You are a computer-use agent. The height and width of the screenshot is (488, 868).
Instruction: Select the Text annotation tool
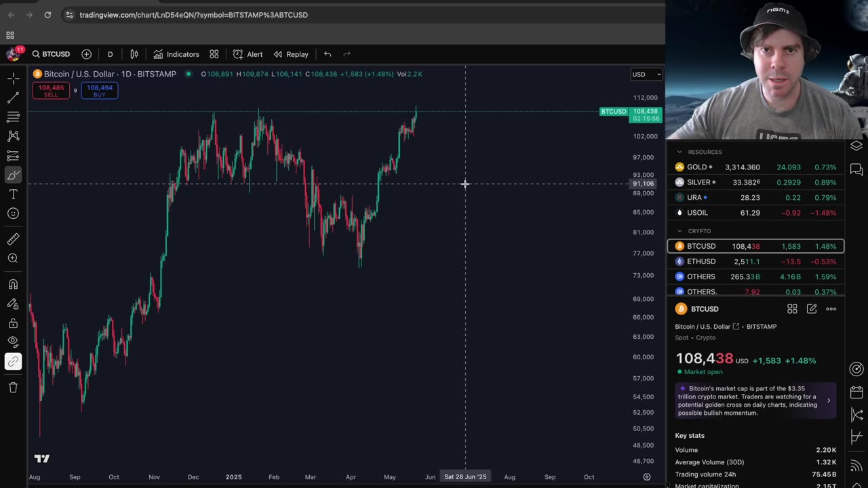pyautogui.click(x=13, y=195)
